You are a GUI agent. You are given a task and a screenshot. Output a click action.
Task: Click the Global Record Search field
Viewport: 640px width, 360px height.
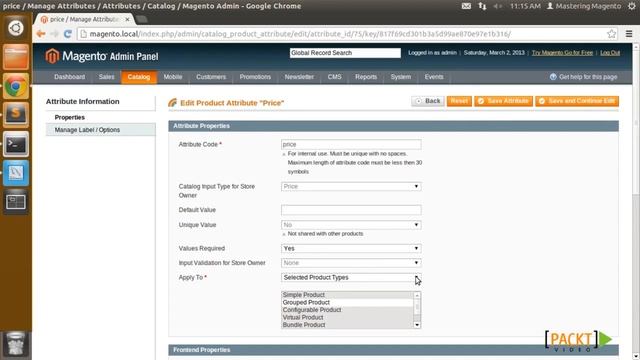click(345, 53)
